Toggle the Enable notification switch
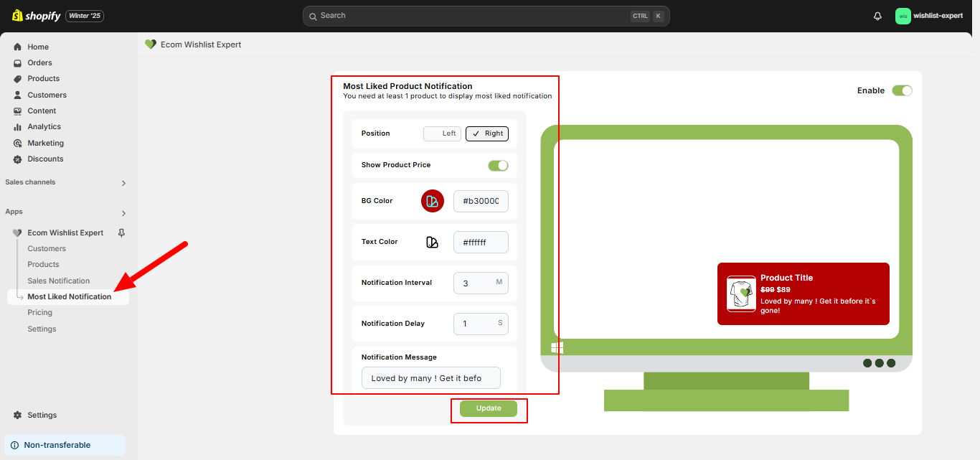This screenshot has width=980, height=460. (x=902, y=90)
